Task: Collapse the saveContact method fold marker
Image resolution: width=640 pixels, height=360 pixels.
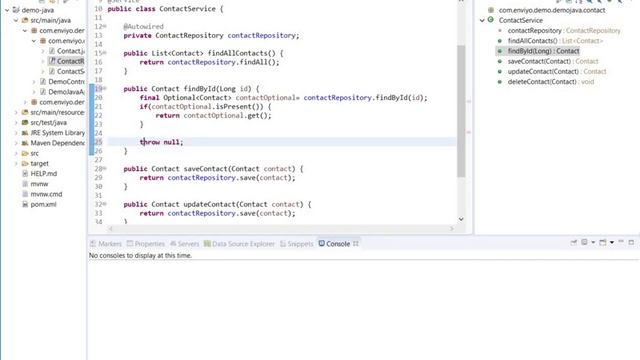Action: tap(104, 168)
